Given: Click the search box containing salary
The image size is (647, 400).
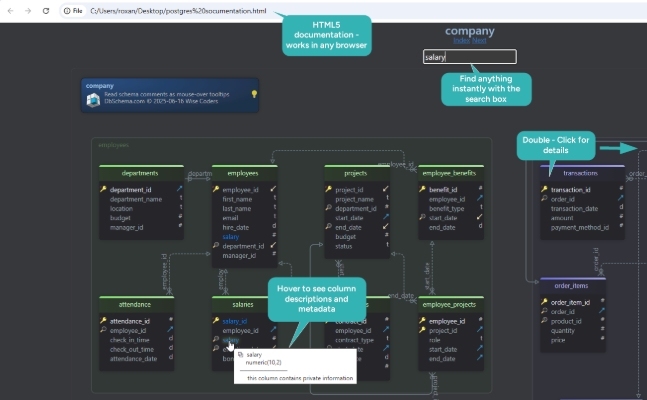Looking at the screenshot, I should pos(469,57).
